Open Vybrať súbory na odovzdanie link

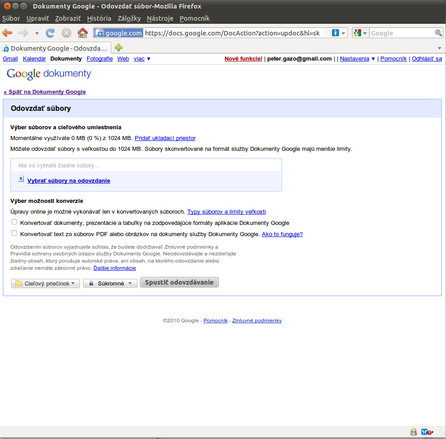69,181
